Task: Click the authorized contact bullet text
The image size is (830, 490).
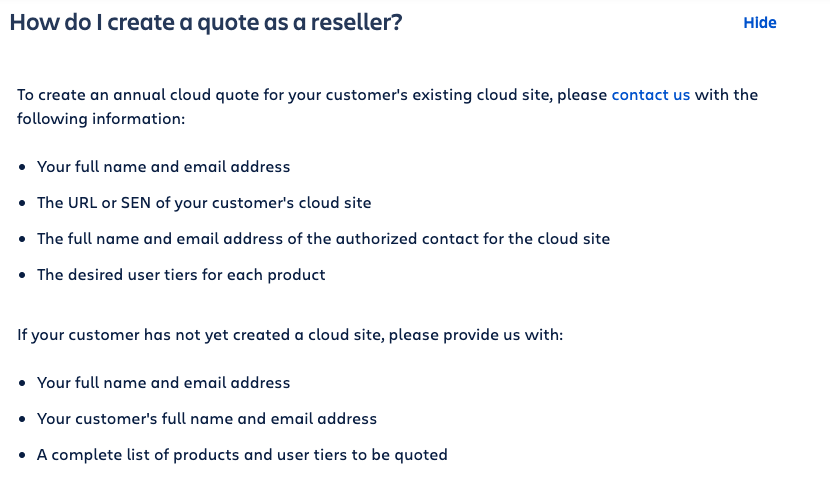Action: [x=323, y=239]
